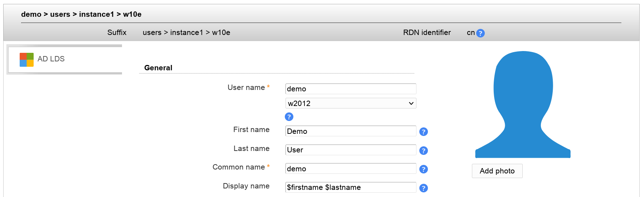Image resolution: width=644 pixels, height=197 pixels.
Task: Click the RDN identifier label
Action: [427, 32]
